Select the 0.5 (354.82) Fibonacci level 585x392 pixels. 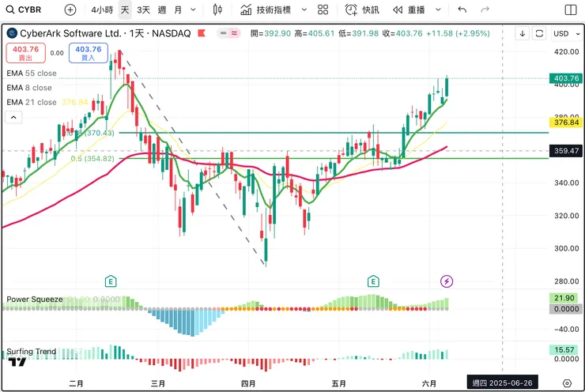[92, 159]
